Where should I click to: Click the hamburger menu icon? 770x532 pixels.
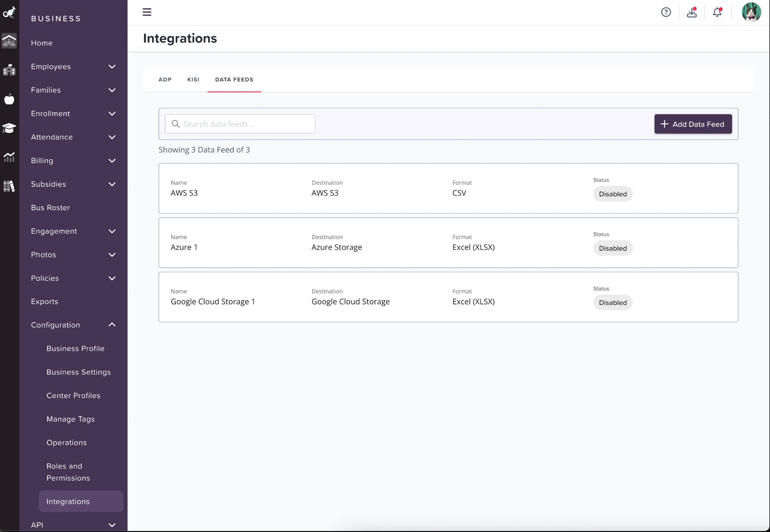(x=147, y=12)
